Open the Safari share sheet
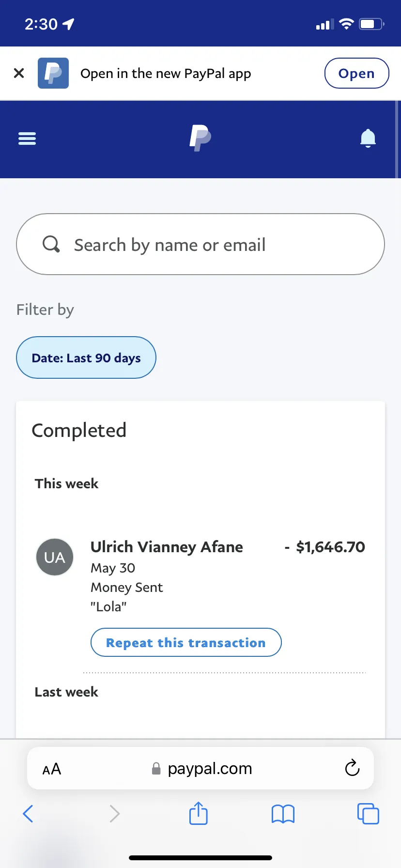 point(199,813)
